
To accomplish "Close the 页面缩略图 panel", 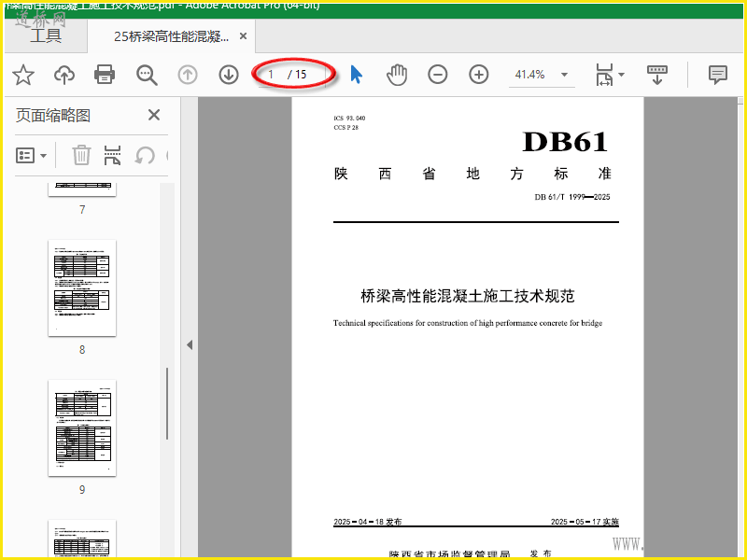I will click(x=154, y=115).
